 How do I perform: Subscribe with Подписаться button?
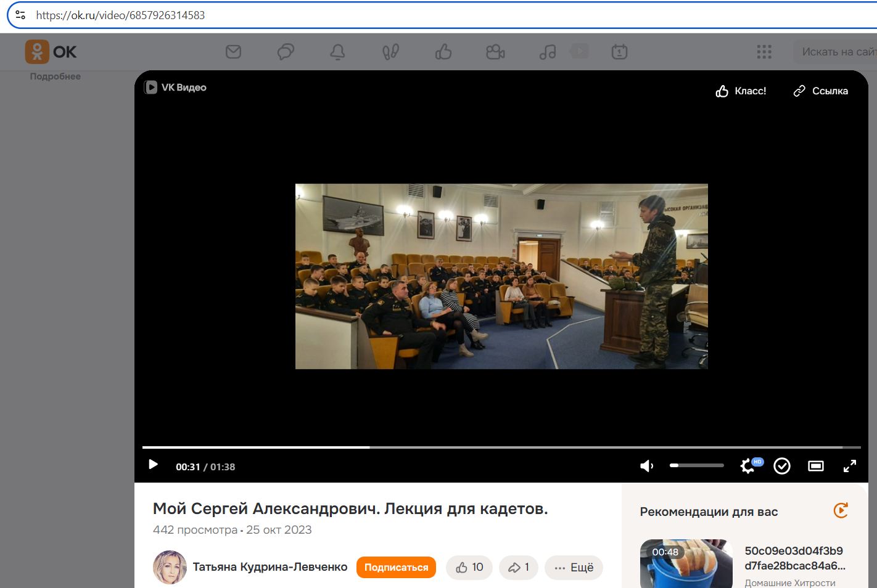pyautogui.click(x=396, y=568)
